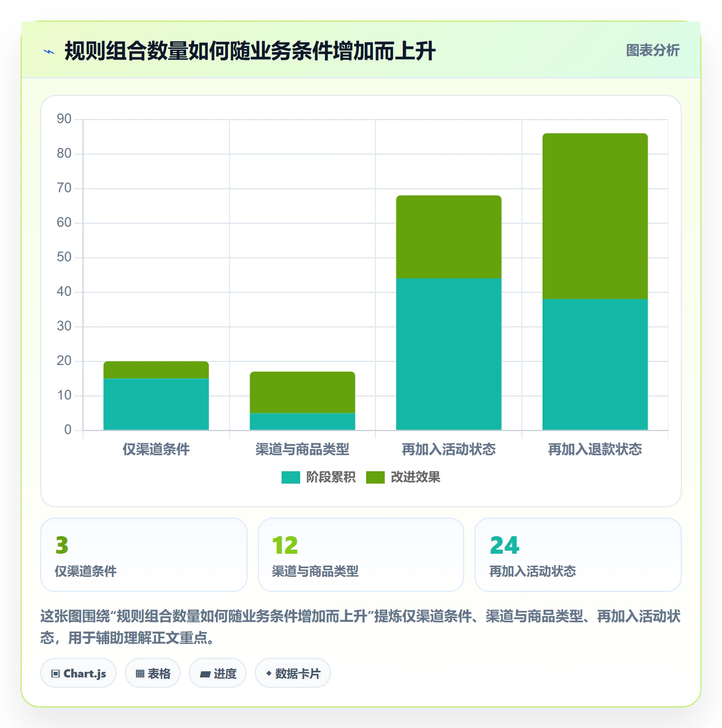Click the x-axis label 仅渠道条件
This screenshot has width=722, height=728.
click(156, 450)
